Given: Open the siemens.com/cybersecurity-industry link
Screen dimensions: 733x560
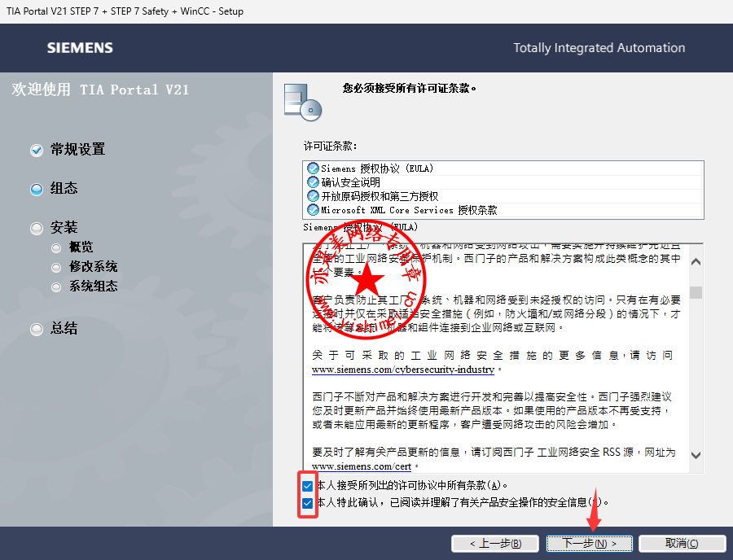Looking at the screenshot, I should click(x=403, y=370).
